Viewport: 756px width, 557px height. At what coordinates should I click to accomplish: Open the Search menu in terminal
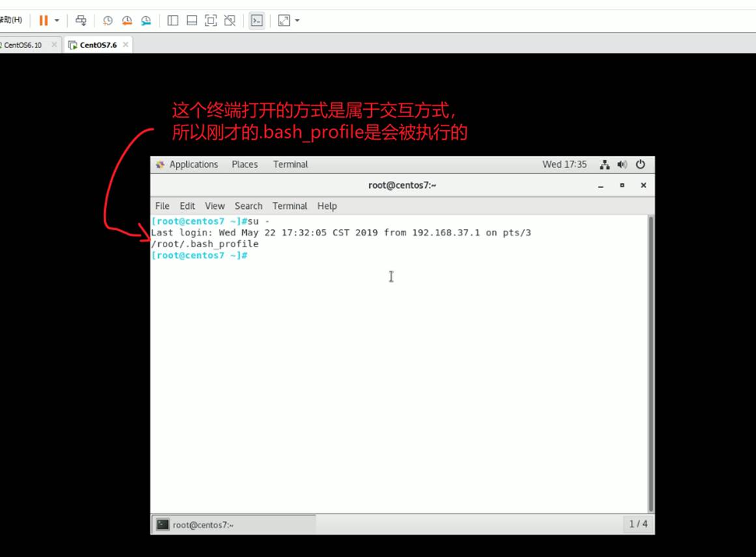click(x=248, y=206)
